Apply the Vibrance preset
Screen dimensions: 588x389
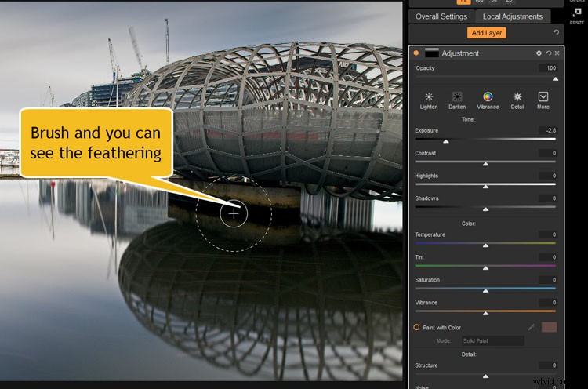(488, 100)
